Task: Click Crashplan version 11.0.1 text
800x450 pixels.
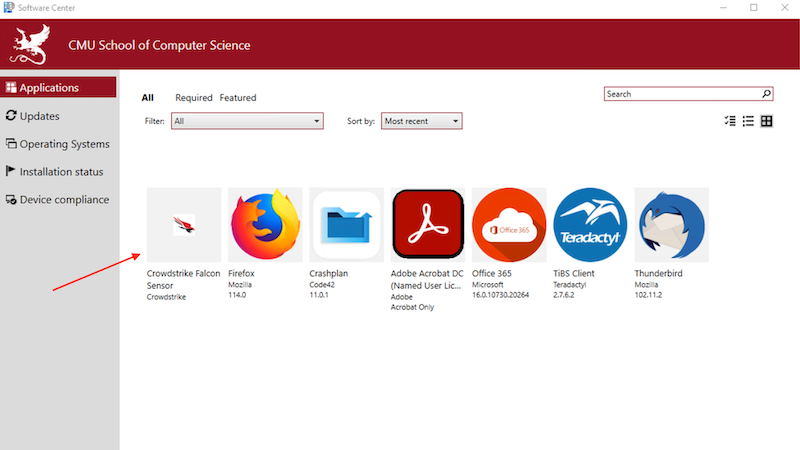Action: pos(319,295)
